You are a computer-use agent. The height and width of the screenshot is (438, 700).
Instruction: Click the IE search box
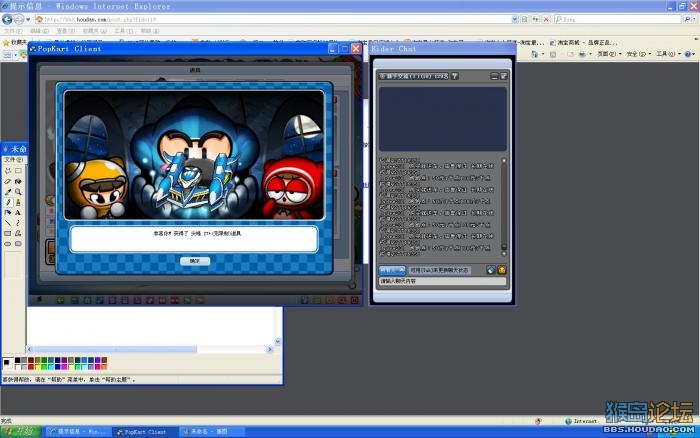point(618,20)
